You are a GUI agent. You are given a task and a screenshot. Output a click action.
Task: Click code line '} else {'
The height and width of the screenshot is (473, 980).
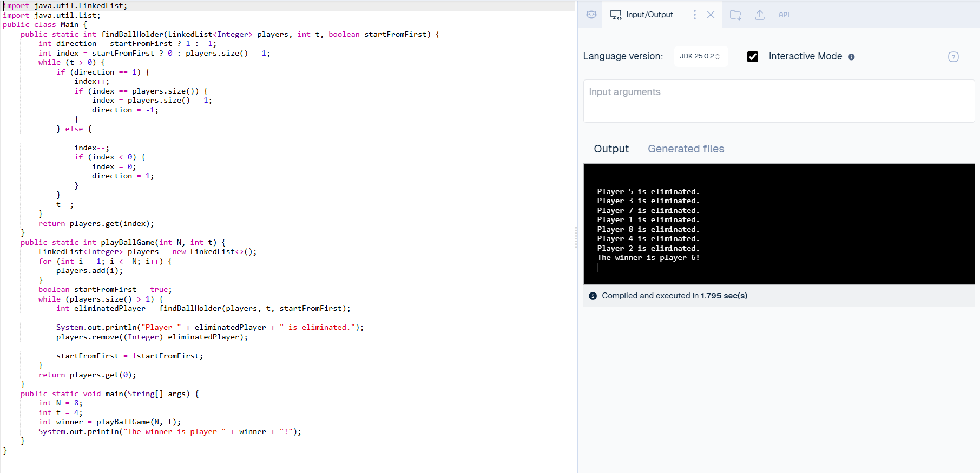coord(74,129)
